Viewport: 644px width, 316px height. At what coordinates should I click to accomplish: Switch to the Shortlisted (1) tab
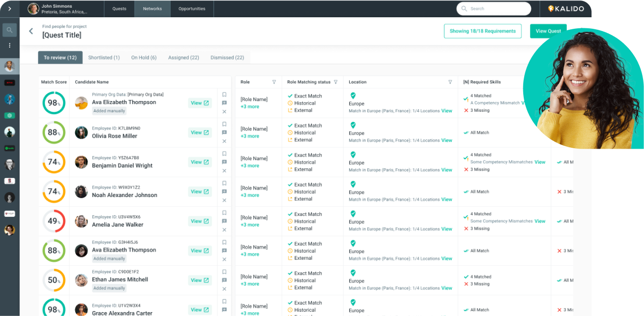click(x=104, y=58)
